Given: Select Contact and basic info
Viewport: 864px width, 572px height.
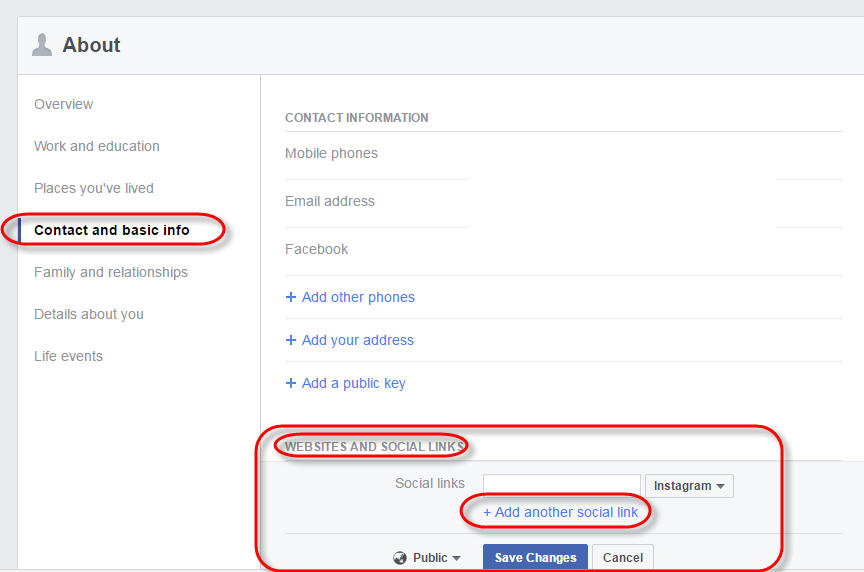Looking at the screenshot, I should [112, 230].
